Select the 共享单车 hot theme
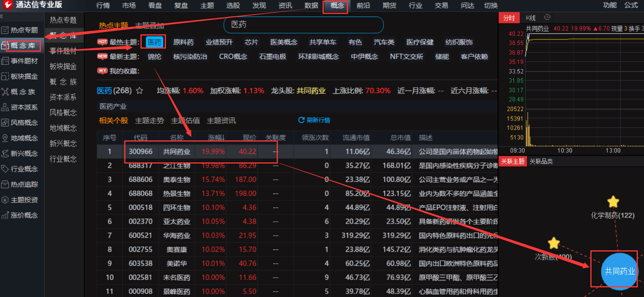The width and height of the screenshot is (644, 297). click(323, 42)
